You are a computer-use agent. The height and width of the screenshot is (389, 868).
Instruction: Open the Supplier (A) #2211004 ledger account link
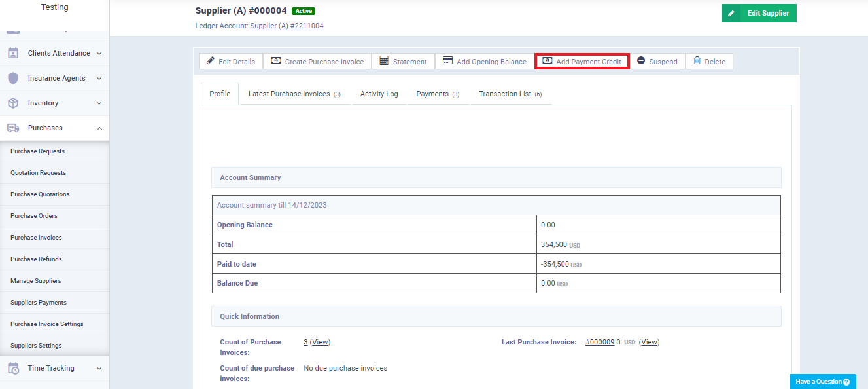click(x=286, y=26)
